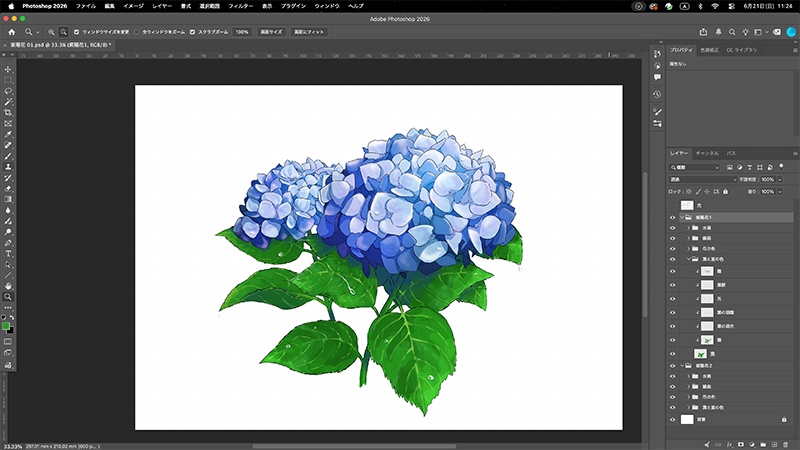Select the Horizontal Type tool

(x=8, y=254)
